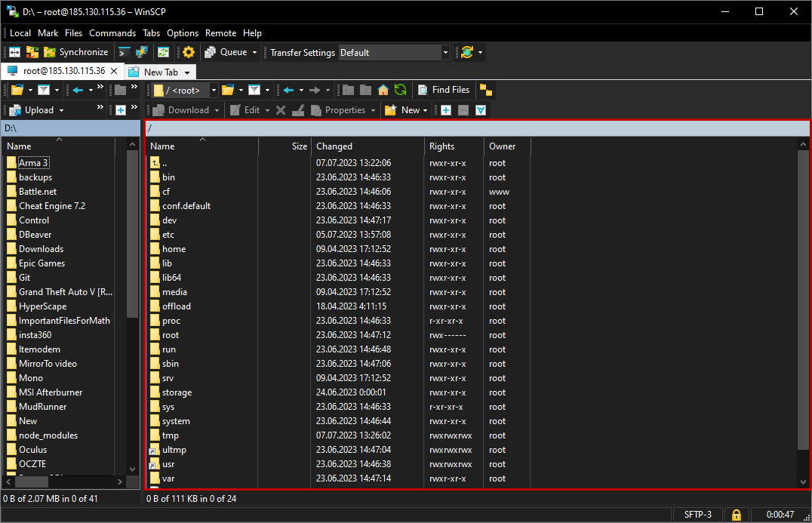Toggle Keep Remote Directory Up To Date
812x523 pixels.
pos(163,53)
